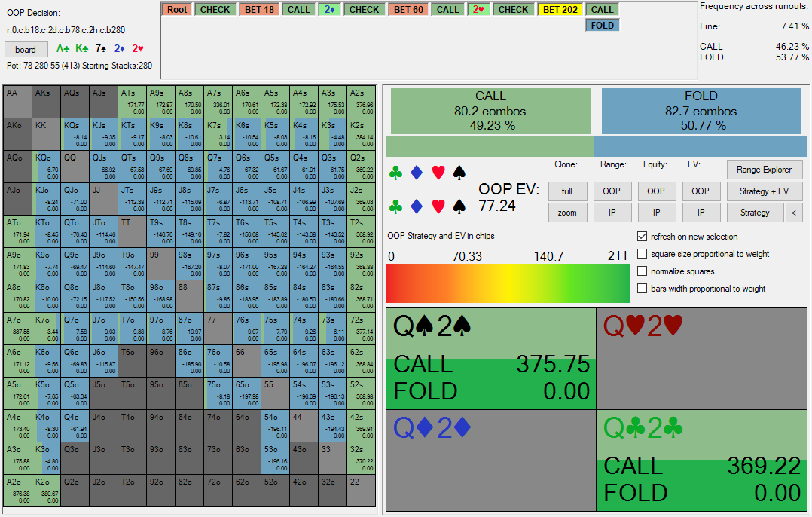The image size is (812, 517).
Task: Click the A♣ board card next to board button
Action: click(64, 49)
